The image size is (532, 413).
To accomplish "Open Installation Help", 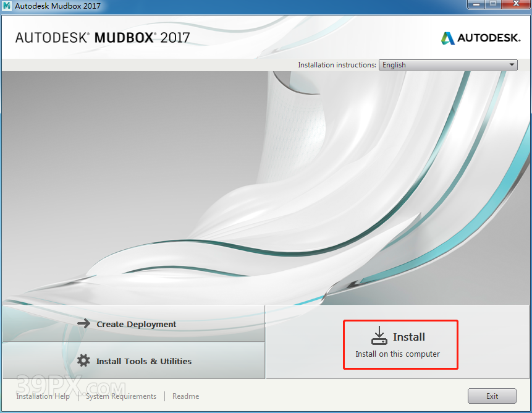I will [43, 396].
